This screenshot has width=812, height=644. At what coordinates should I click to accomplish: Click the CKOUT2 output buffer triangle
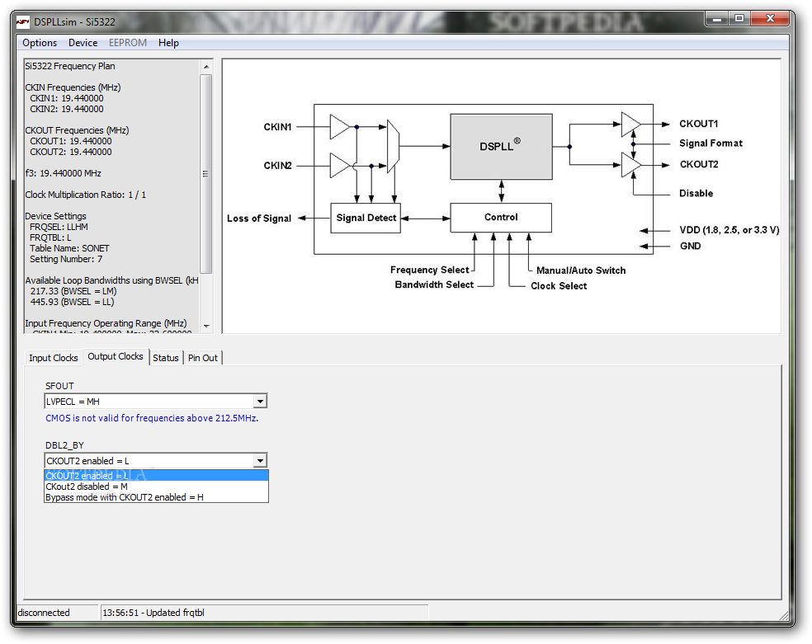(x=630, y=165)
